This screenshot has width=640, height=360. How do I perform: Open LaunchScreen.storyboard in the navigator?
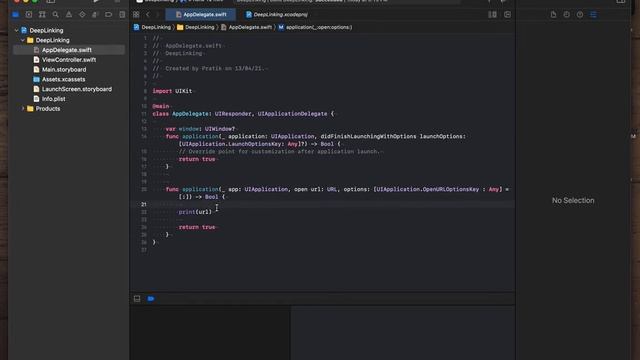point(69,89)
